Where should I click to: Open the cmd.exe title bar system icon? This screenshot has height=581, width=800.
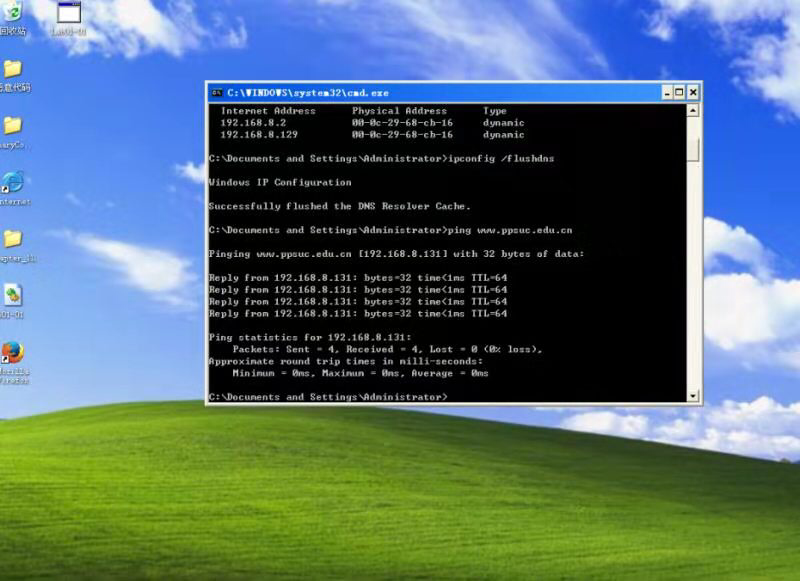coord(217,92)
